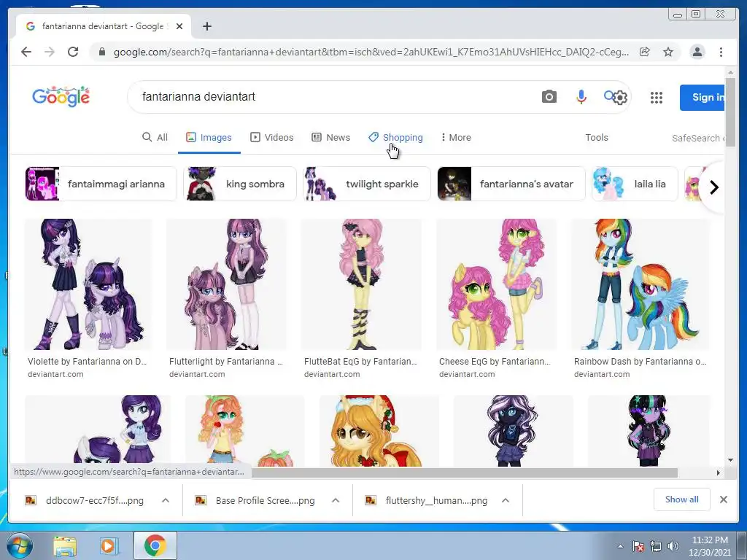Select the Images tab

(209, 137)
